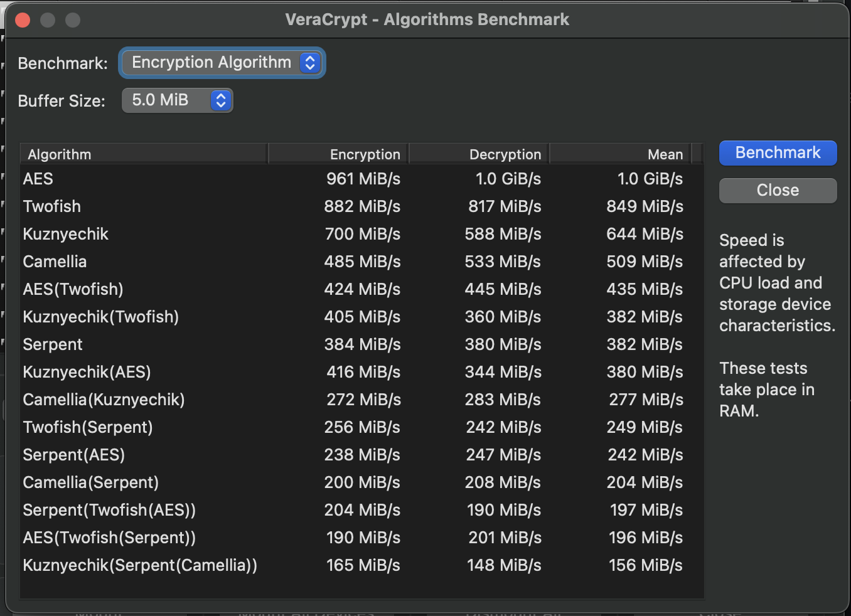The image size is (851, 616).
Task: Open the Buffer Size dropdown
Action: pos(177,100)
